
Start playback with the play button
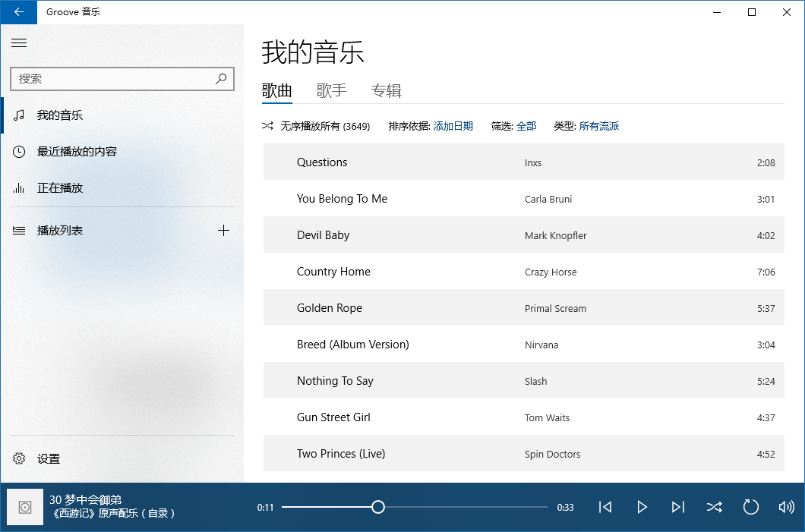click(642, 508)
